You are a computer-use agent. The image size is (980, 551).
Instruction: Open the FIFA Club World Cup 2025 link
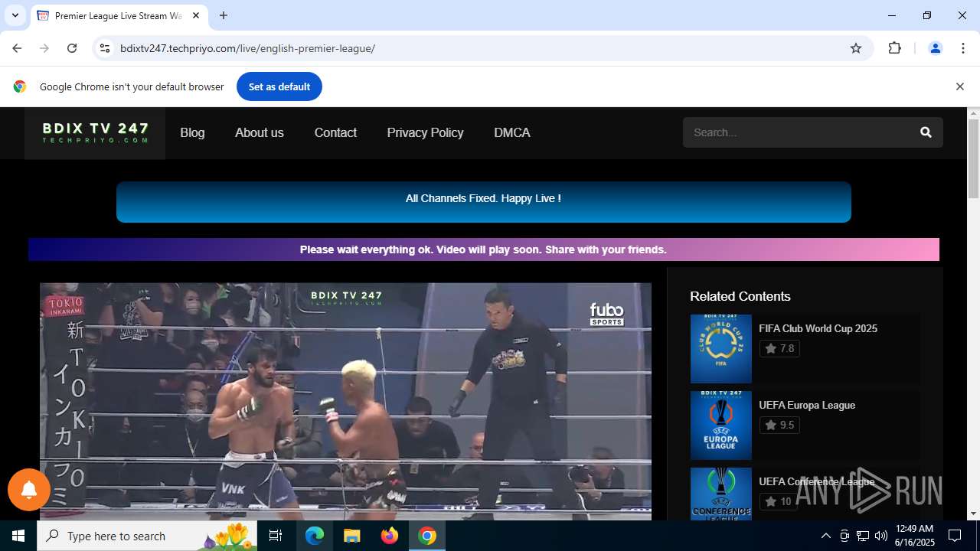818,328
